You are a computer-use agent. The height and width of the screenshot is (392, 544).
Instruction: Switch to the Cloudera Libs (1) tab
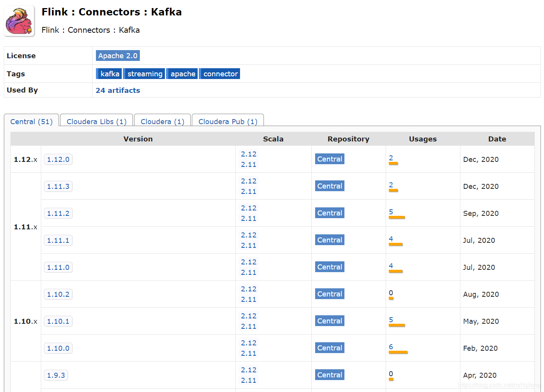point(96,122)
